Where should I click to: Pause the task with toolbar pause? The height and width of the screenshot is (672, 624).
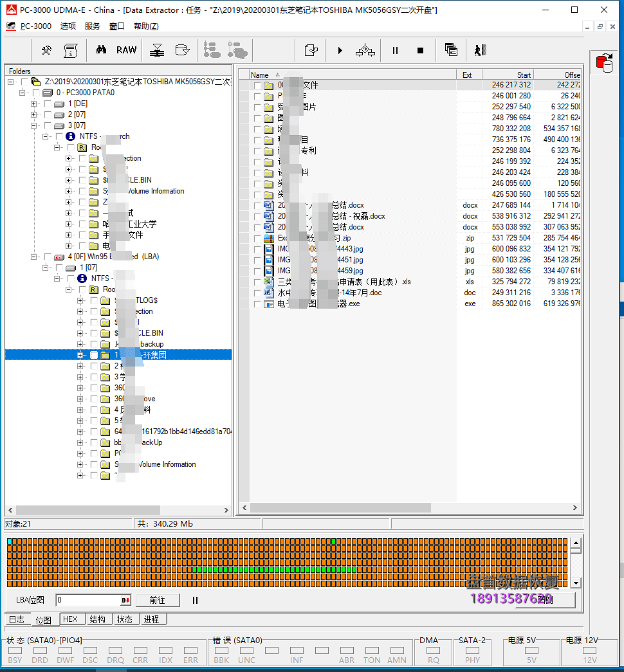[395, 51]
